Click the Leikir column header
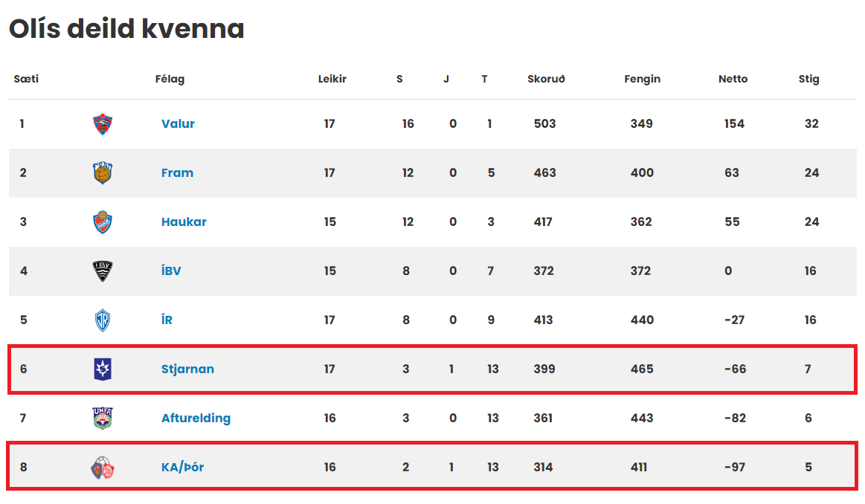 [332, 79]
